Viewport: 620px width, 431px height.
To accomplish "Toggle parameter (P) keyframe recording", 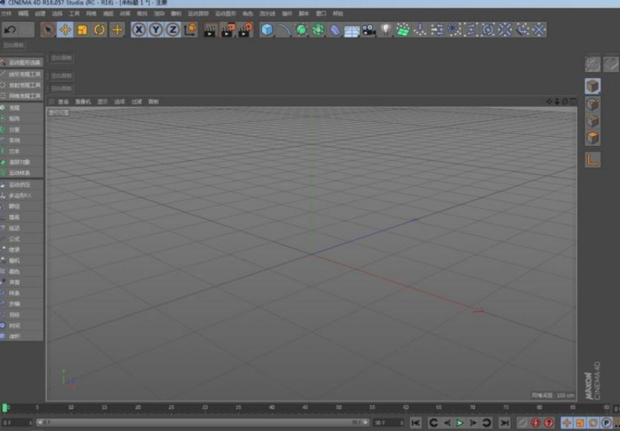I will click(606, 423).
